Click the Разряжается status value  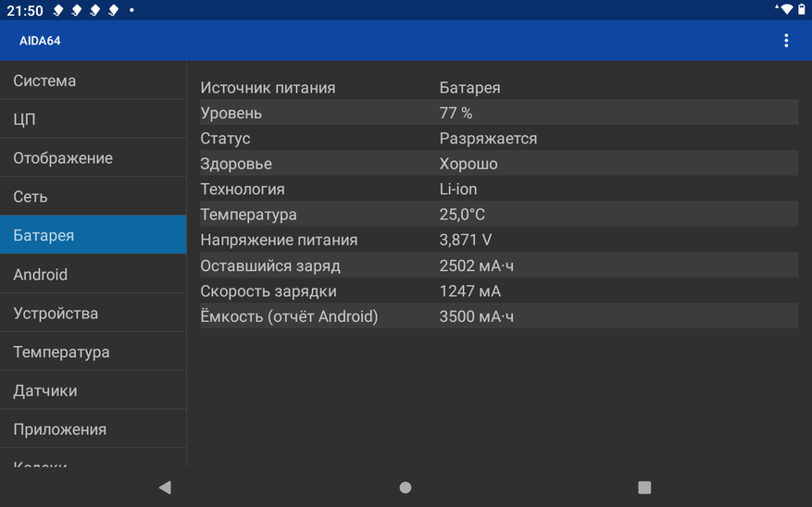[488, 138]
